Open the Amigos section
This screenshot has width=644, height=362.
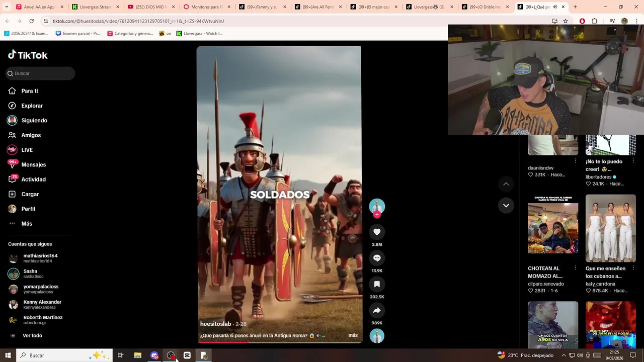tap(25, 135)
